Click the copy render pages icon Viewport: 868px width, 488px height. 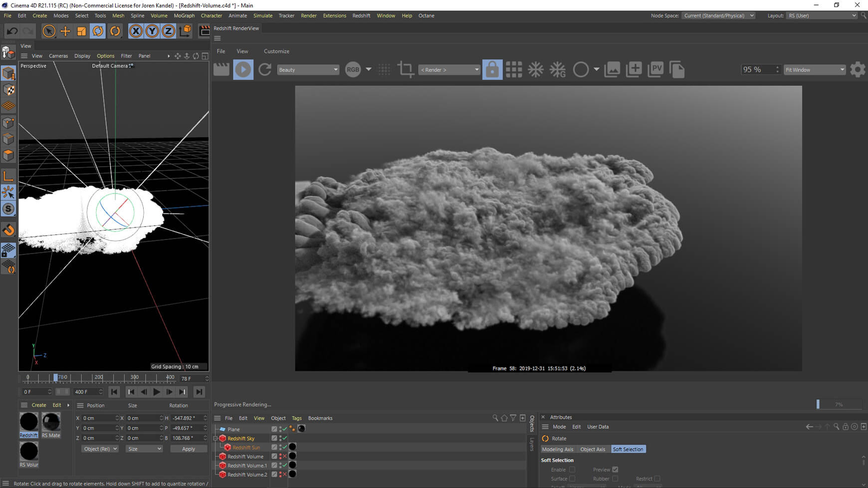pos(677,69)
